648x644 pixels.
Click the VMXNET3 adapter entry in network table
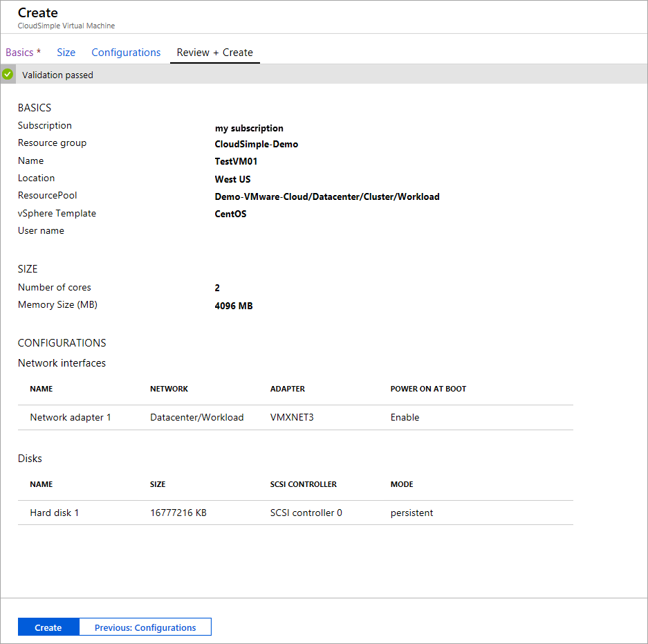tap(288, 417)
